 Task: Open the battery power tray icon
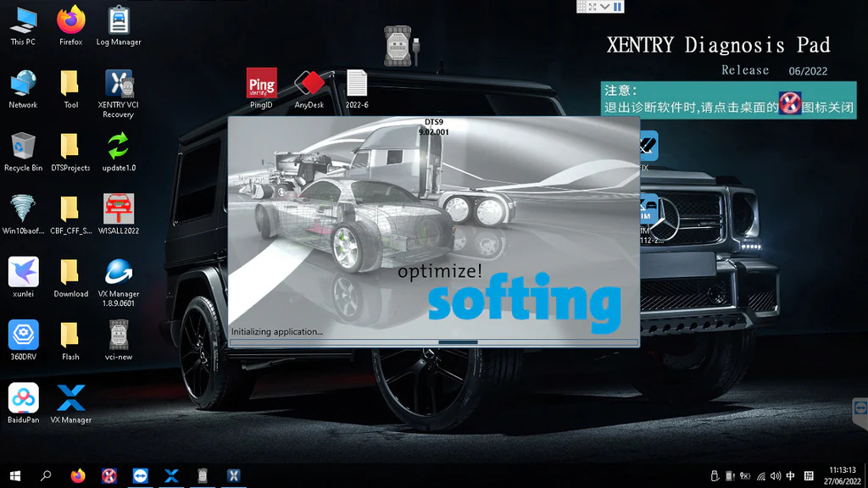[745, 476]
